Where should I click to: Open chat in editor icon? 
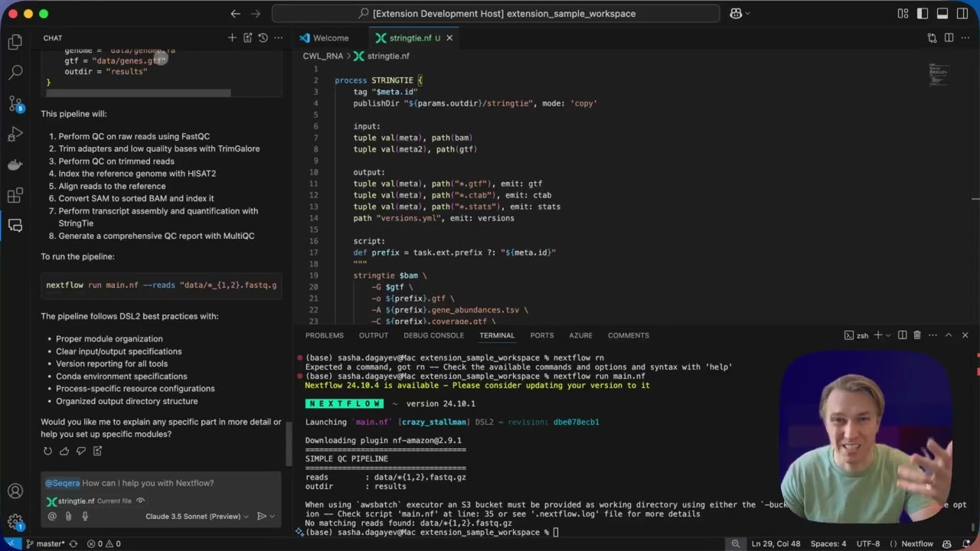(247, 37)
